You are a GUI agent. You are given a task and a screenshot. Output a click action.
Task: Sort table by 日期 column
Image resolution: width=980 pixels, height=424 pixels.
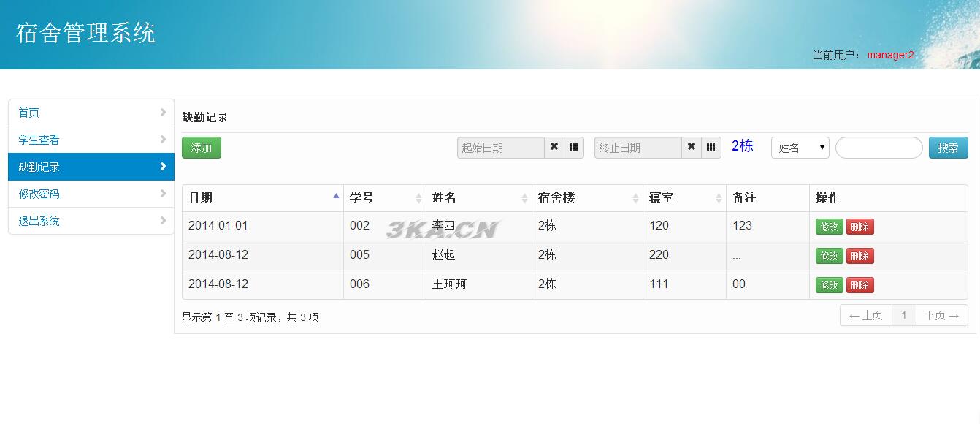tap(263, 197)
